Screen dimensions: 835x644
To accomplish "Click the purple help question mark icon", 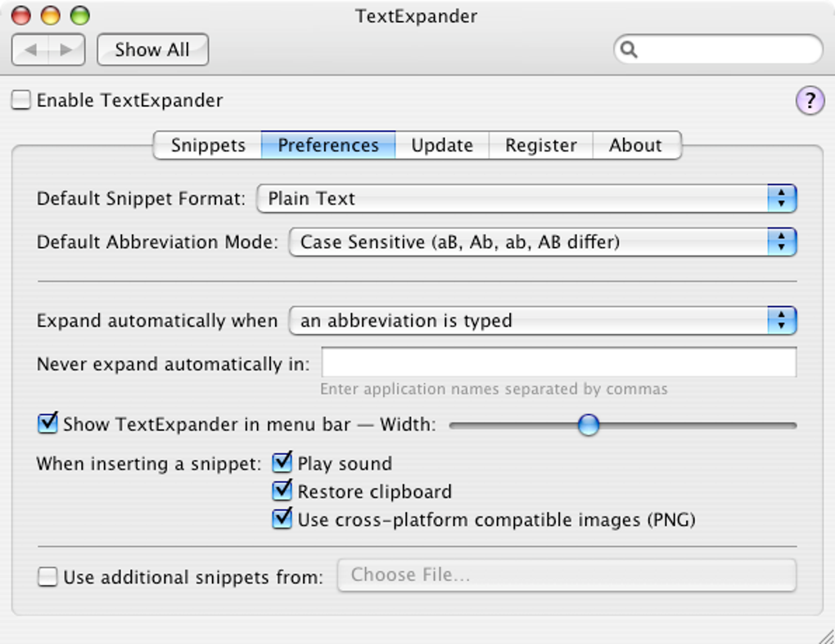I will tap(810, 101).
